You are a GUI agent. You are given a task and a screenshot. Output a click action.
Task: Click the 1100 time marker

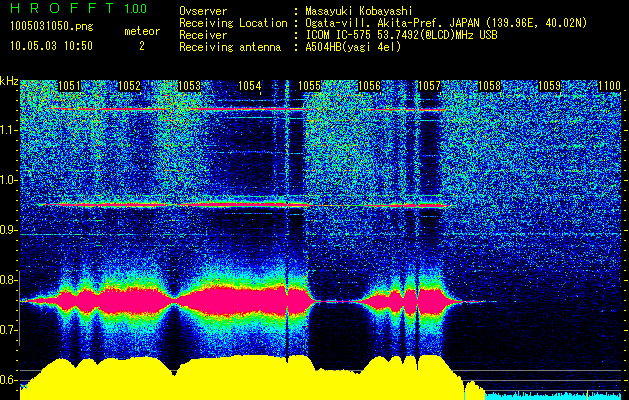609,86
